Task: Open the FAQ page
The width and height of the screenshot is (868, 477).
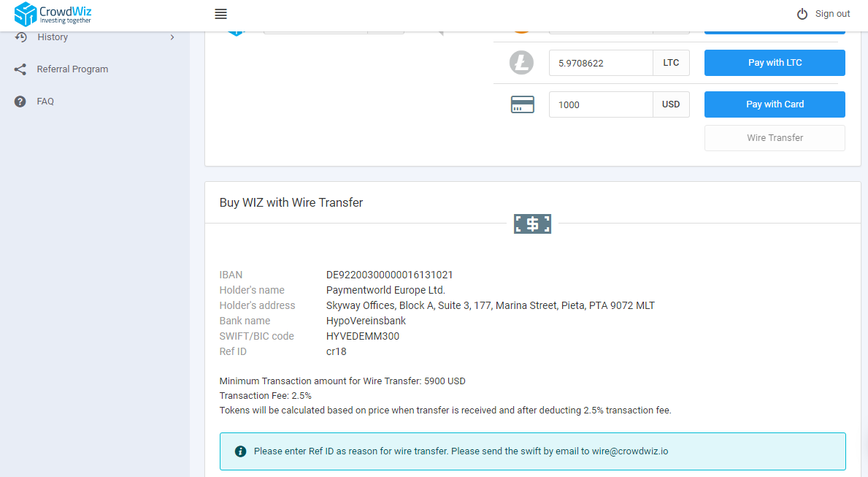Action: point(45,102)
